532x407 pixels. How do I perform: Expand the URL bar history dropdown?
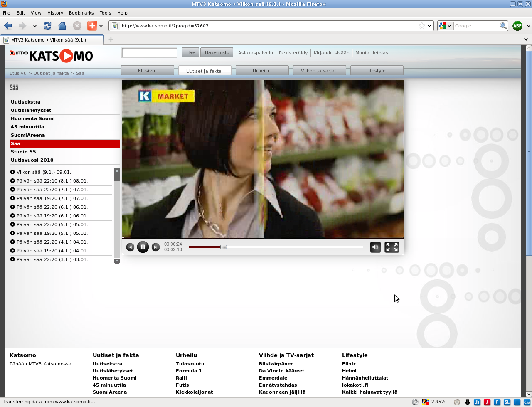pyautogui.click(x=430, y=26)
